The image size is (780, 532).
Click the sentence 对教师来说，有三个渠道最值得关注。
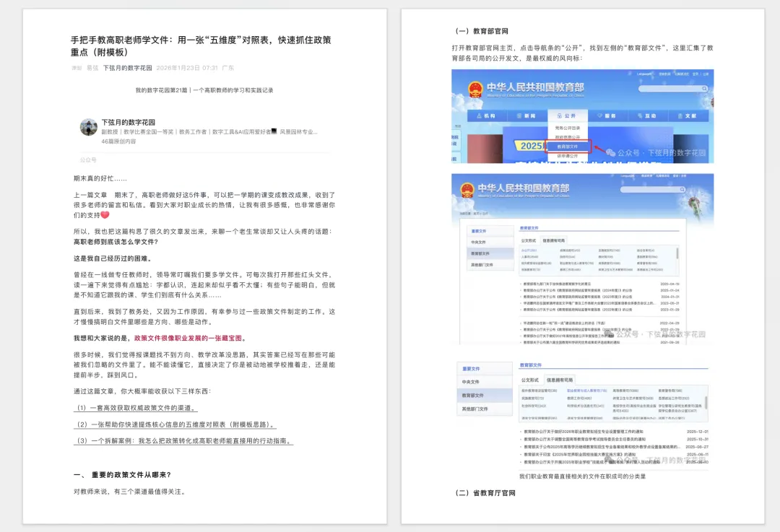tap(130, 492)
